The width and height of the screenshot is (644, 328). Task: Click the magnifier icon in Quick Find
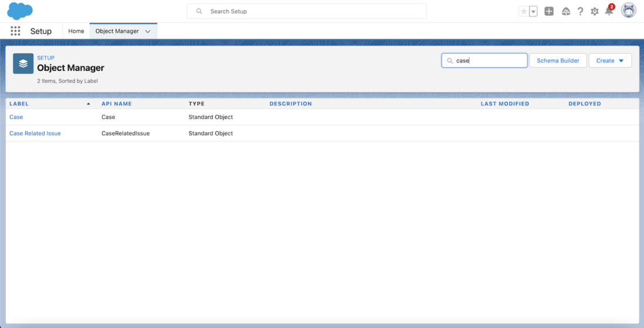[450, 61]
